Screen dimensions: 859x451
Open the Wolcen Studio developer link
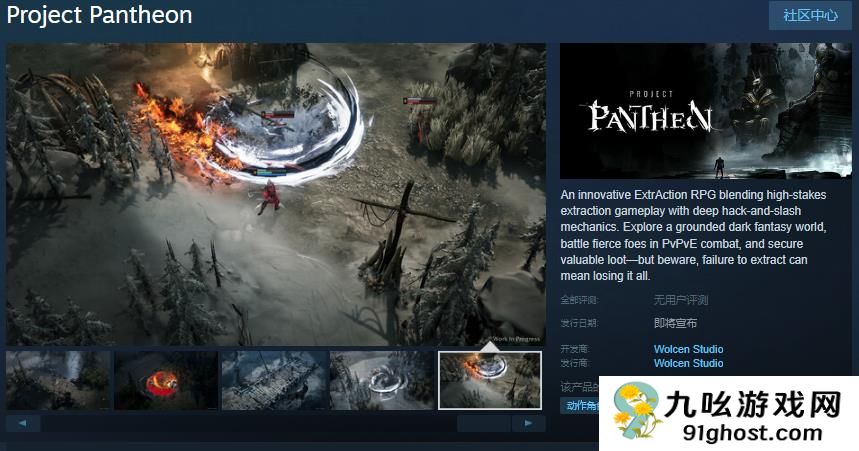click(x=688, y=349)
